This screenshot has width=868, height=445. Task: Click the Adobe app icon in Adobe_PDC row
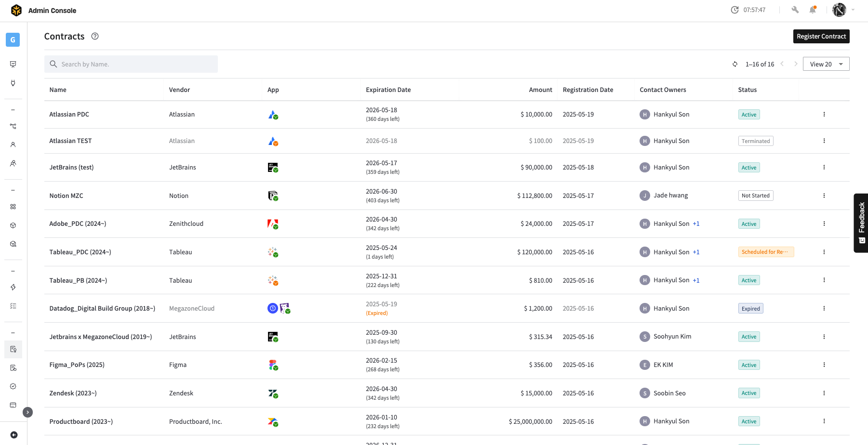click(273, 224)
